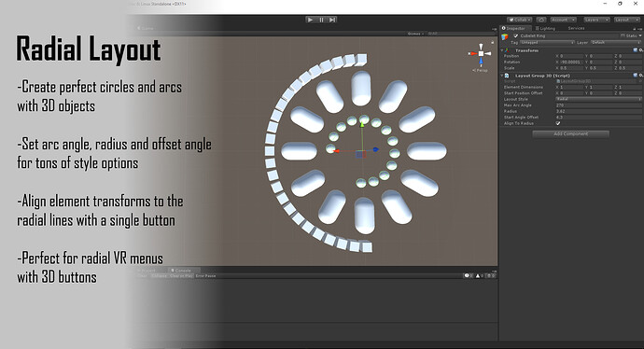
Task: Click the blue Z axis move handle arrow
Action: pyautogui.click(x=376, y=150)
